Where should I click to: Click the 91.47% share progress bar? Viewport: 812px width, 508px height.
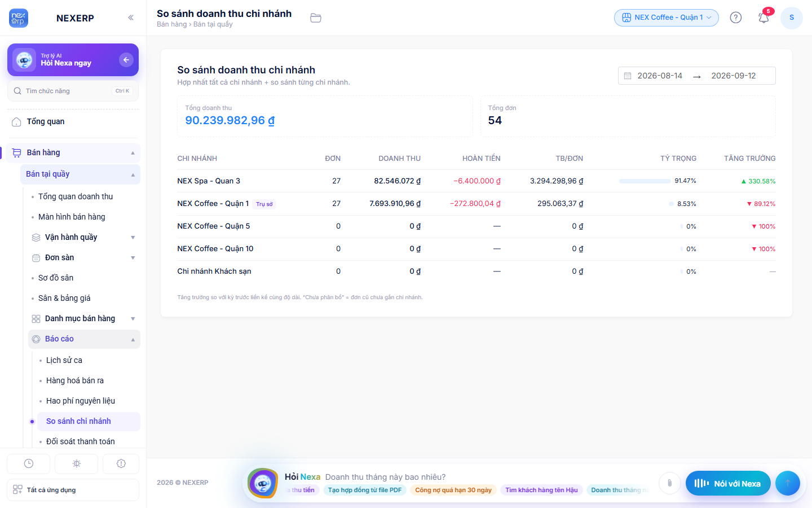[x=645, y=181]
